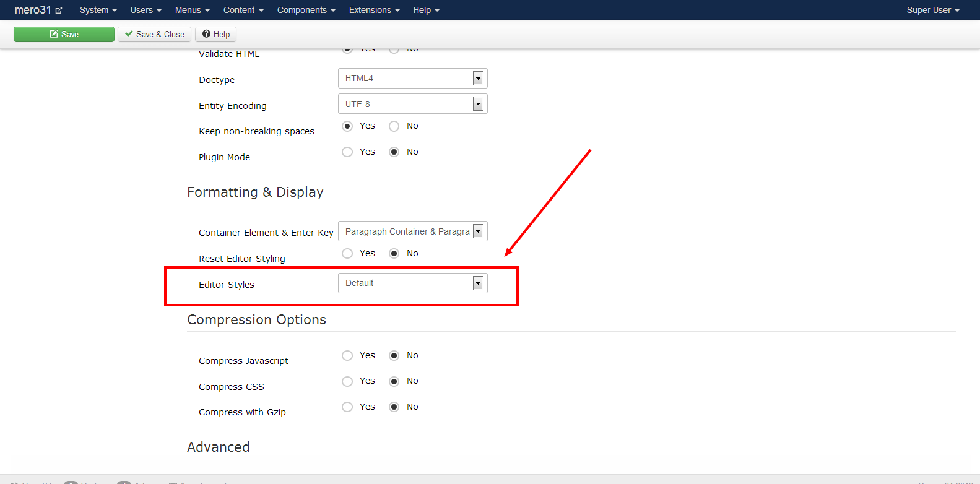This screenshot has width=980, height=484.
Task: Enable Compress Javascript Yes option
Action: click(x=347, y=356)
